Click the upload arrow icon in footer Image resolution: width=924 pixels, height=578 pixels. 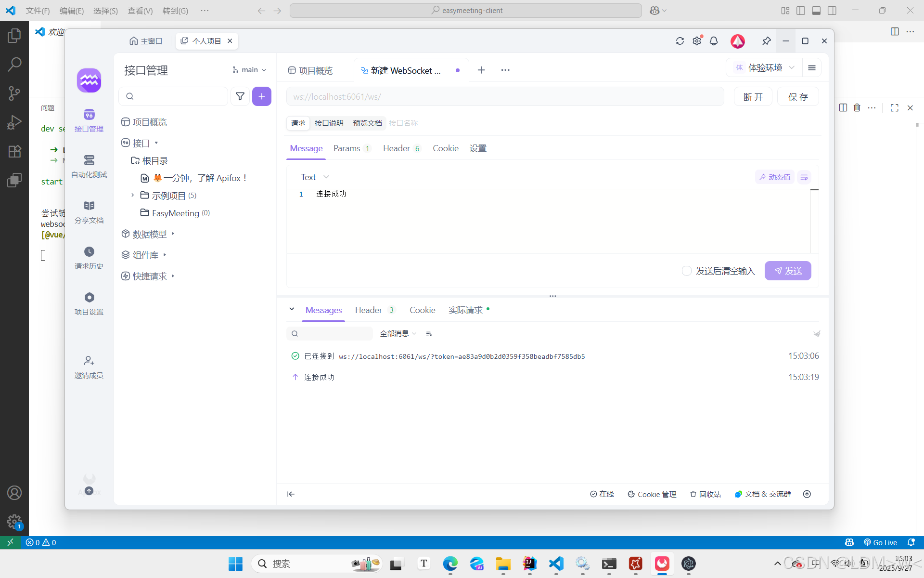pos(807,494)
